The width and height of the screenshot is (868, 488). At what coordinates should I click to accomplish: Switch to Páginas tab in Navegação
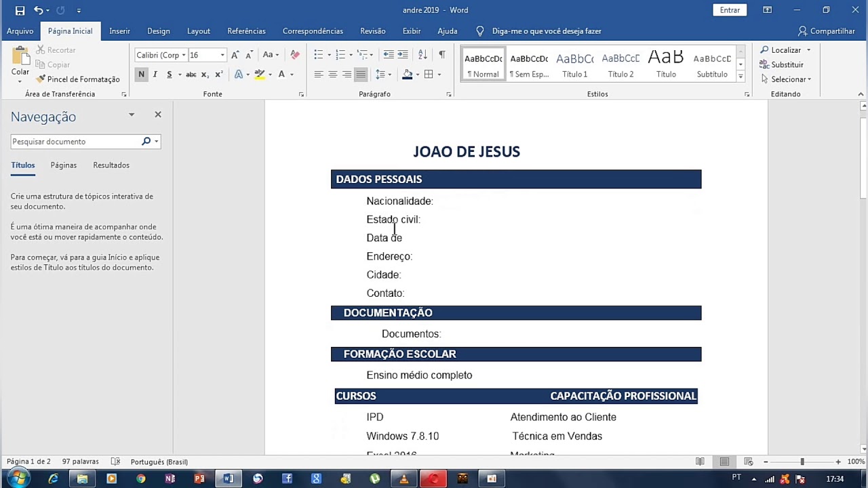coord(63,165)
